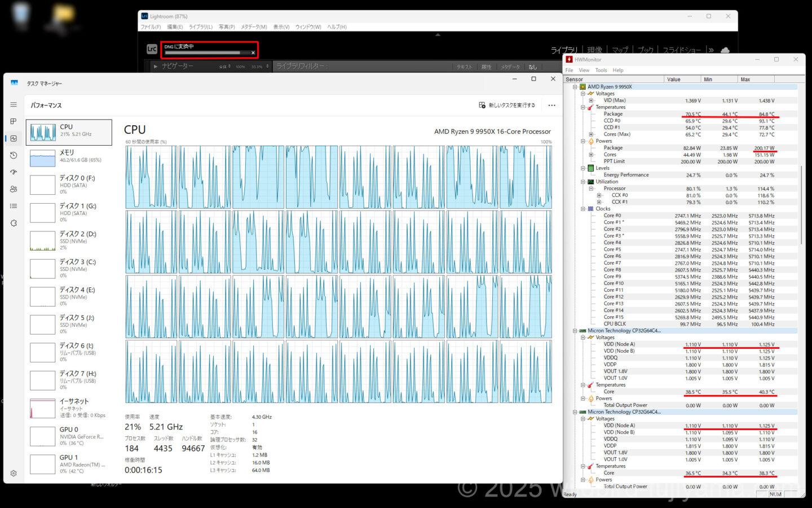The height and width of the screenshot is (508, 812).
Task: Cancel the DNG conversion with the x button
Action: 253,53
